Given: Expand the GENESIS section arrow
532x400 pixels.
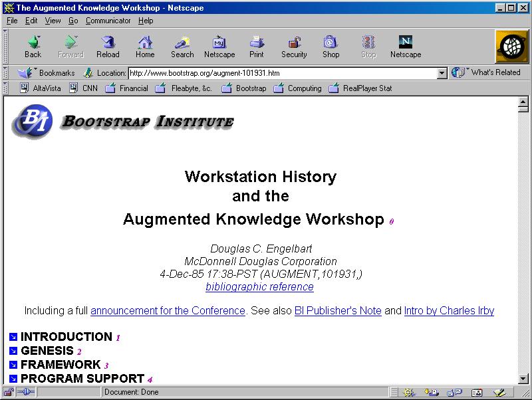Looking at the screenshot, I should 13,351.
